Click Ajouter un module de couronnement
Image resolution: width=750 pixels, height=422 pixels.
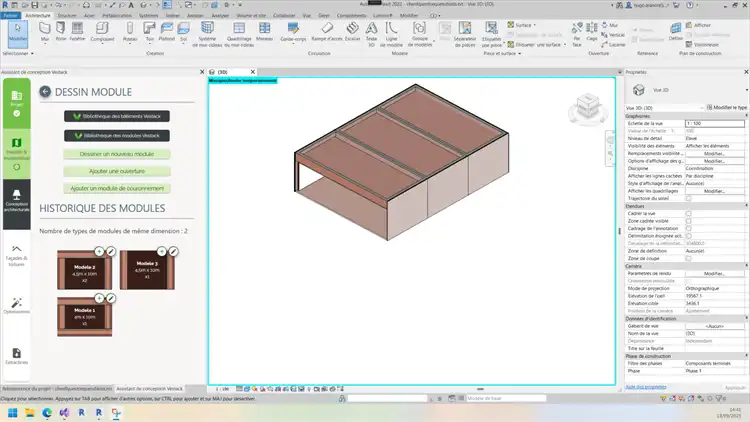click(117, 189)
